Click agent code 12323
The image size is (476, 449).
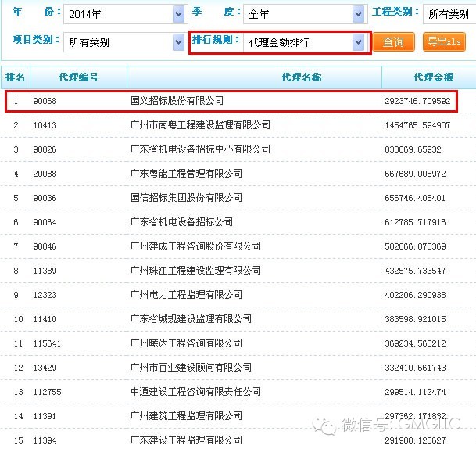click(45, 295)
